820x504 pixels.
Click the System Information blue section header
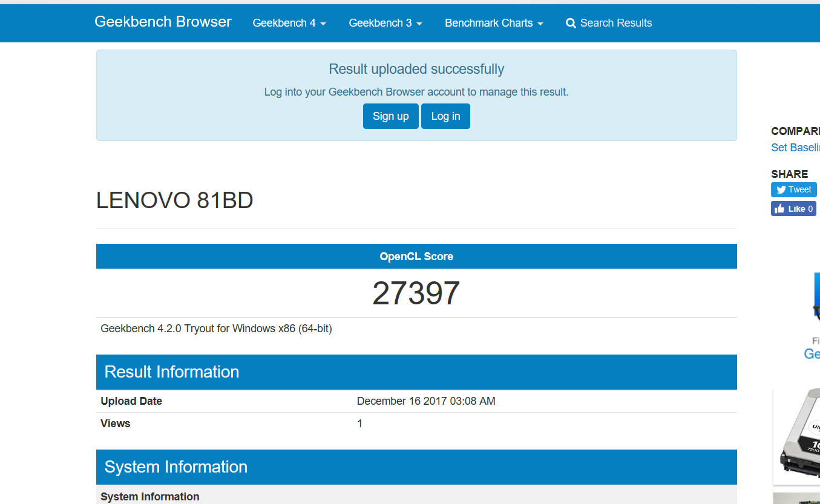click(416, 467)
